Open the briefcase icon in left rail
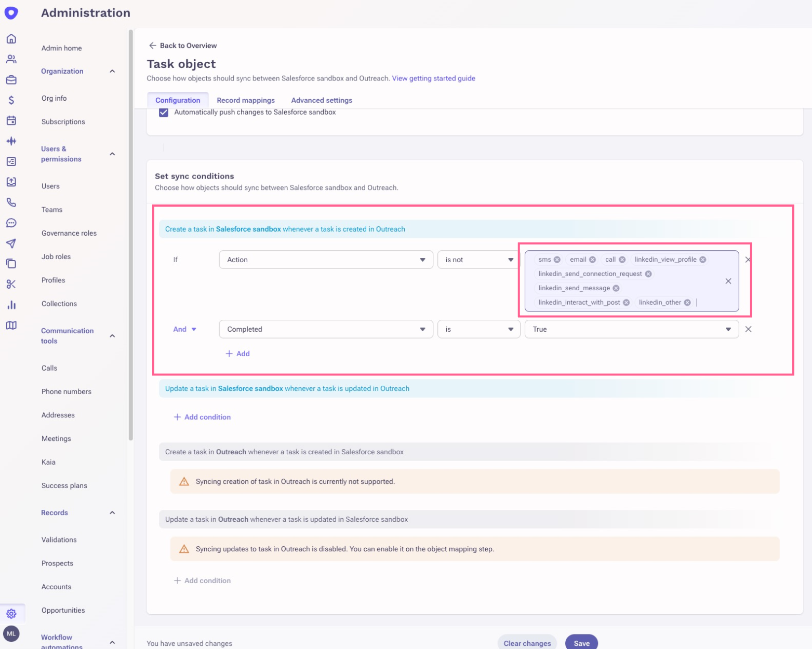This screenshot has width=812, height=649. click(11, 80)
